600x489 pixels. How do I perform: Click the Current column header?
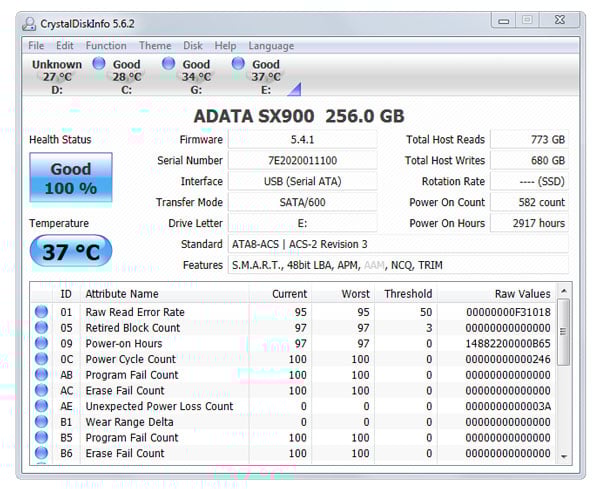280,293
